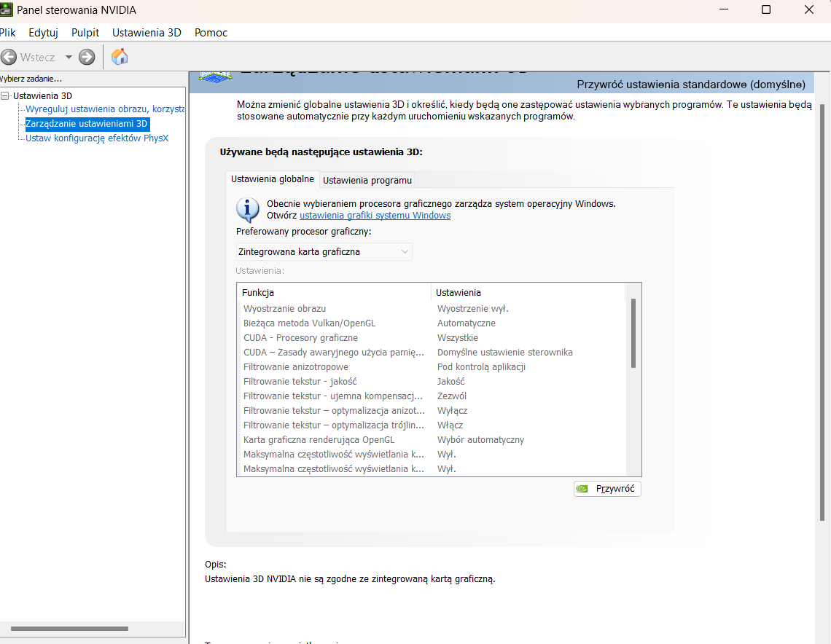Select Bieżąca metoda Vulkan/OpenGL row
Screen dimensions: 831x644
click(432, 323)
